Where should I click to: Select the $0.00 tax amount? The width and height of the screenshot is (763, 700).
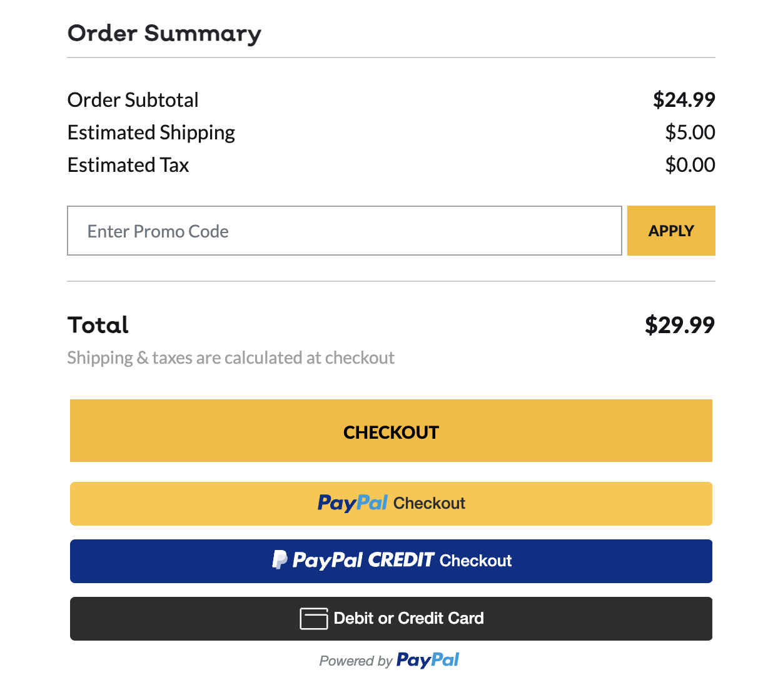click(690, 164)
